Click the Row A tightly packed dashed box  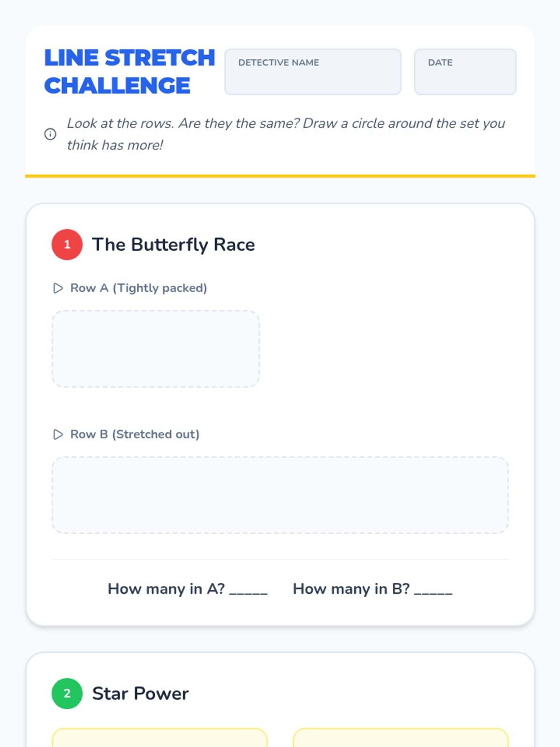(155, 349)
